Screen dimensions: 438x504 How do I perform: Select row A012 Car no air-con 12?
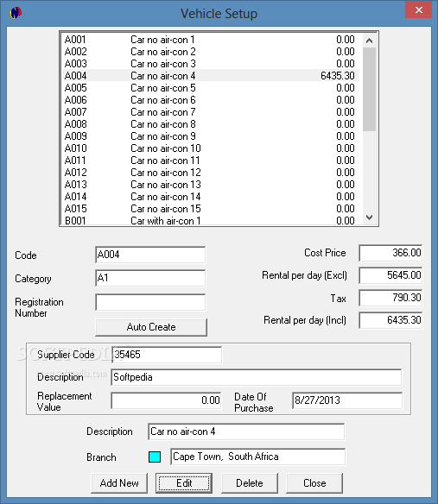pyautogui.click(x=211, y=173)
